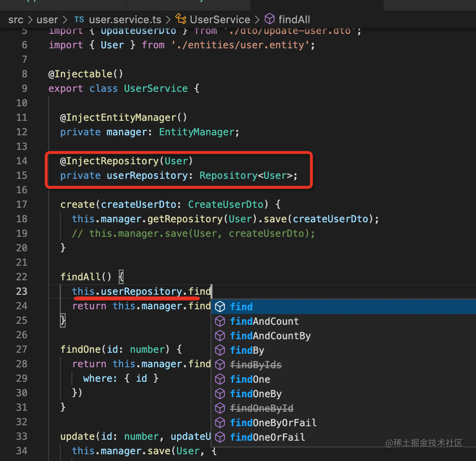Screen dimensions: 476x461
Task: Click the cube icon next to findOneBy
Action: (x=220, y=394)
